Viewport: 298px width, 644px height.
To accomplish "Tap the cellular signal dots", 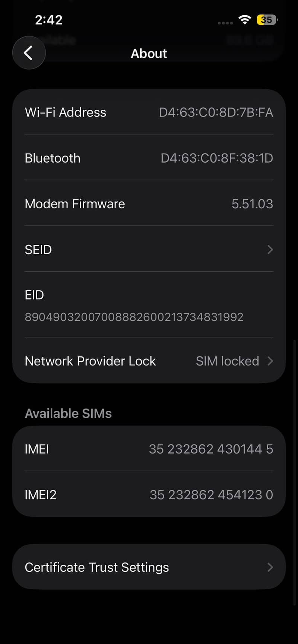I will (x=225, y=23).
